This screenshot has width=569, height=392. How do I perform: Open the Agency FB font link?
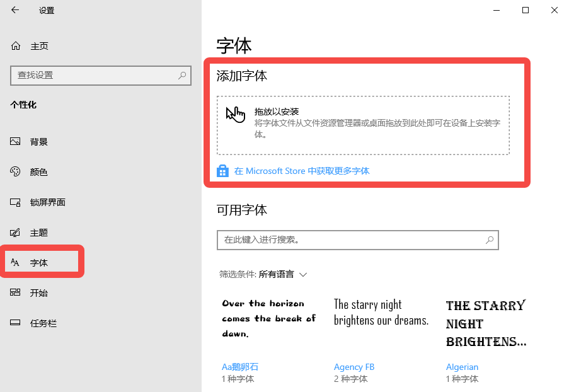click(x=354, y=367)
